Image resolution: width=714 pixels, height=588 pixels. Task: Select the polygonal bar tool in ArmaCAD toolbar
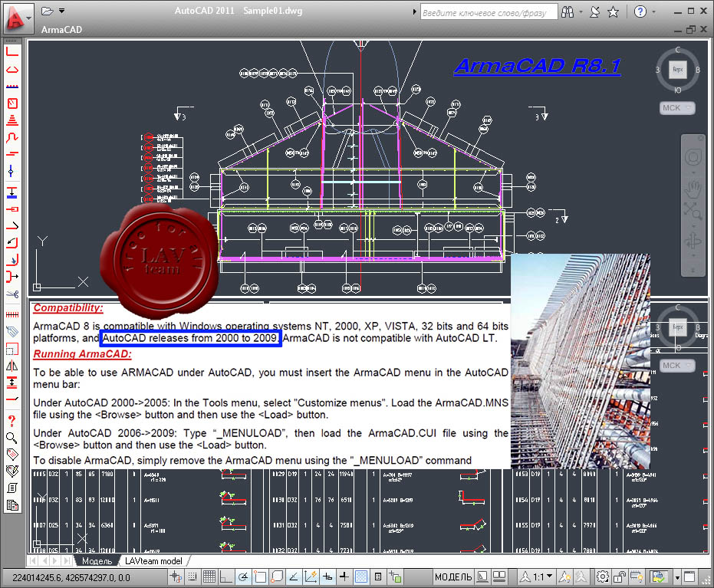(12, 70)
